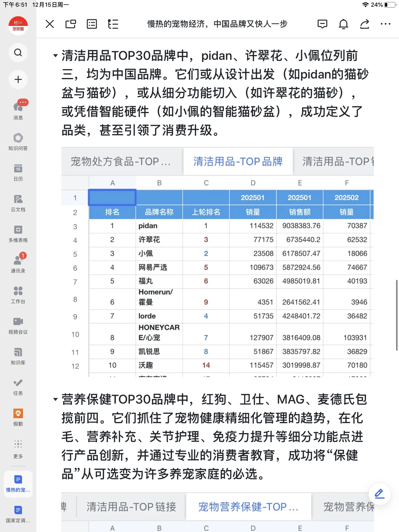This screenshot has height=532, width=399.
Task: Tap the search icon in the sidebar
Action: [18, 52]
